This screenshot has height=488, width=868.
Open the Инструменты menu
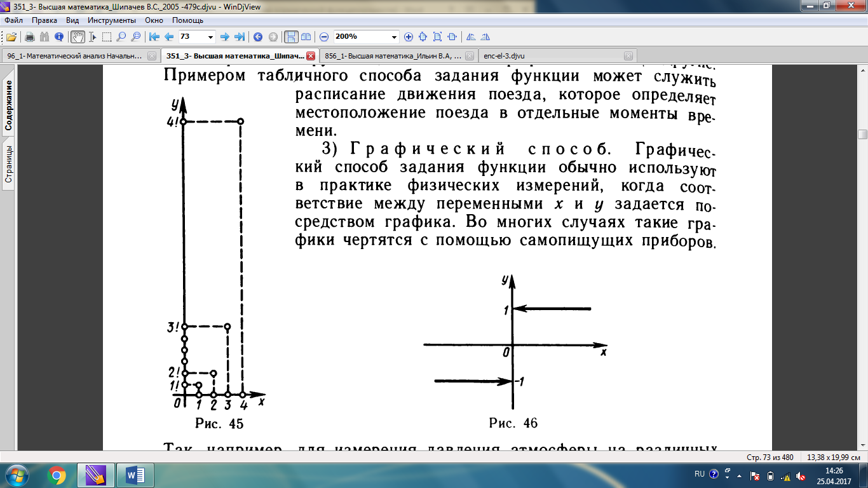tap(111, 20)
